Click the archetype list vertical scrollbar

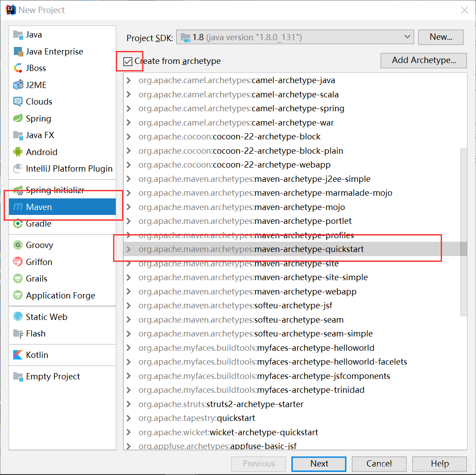463,232
